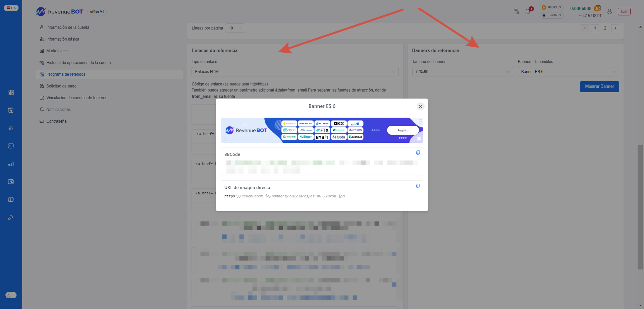Open the Tamaño del banner dropdown

tap(463, 72)
